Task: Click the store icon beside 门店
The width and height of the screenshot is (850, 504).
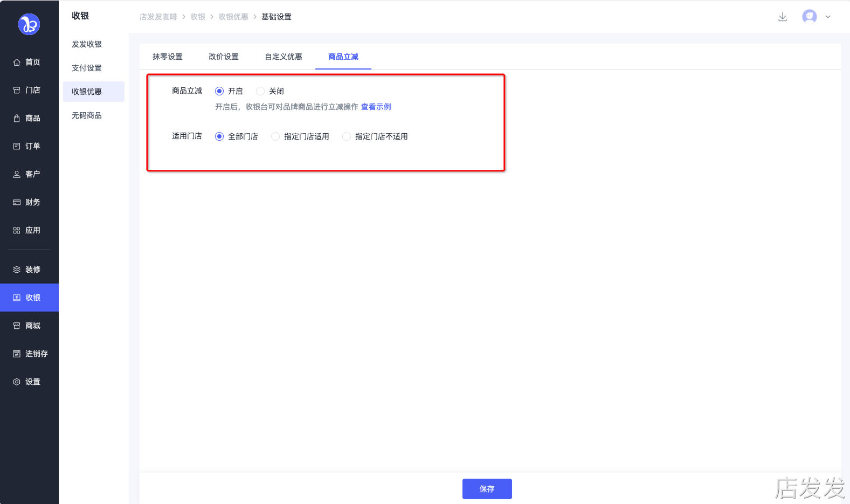Action: [17, 90]
